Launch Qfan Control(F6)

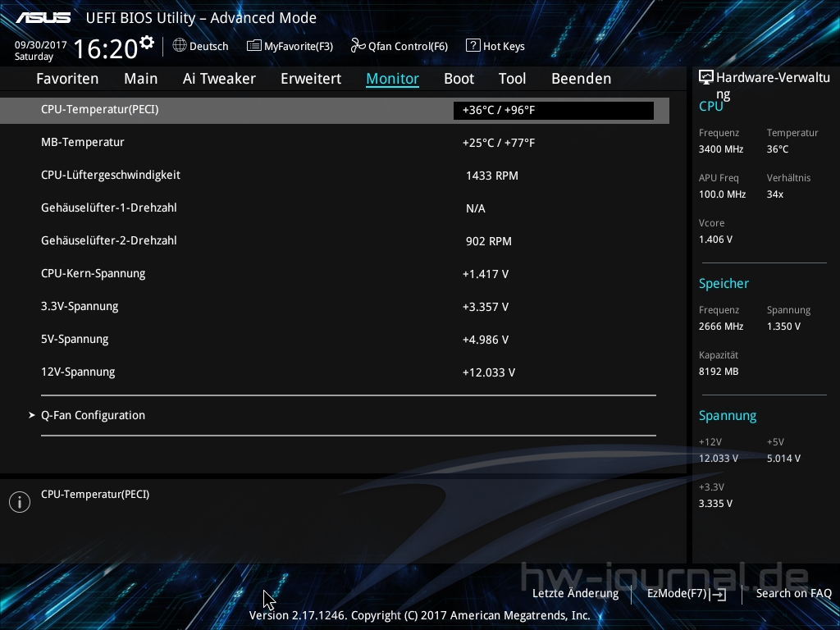click(399, 46)
